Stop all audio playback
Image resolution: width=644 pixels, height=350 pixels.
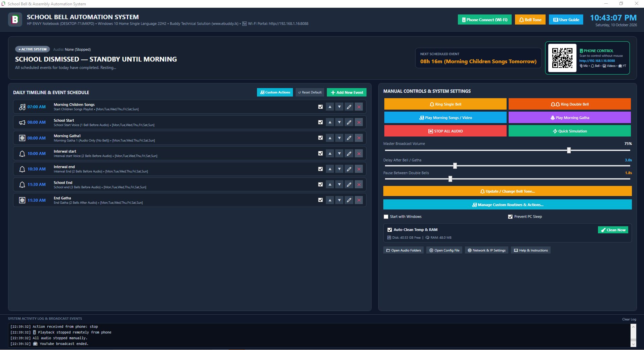(445, 131)
